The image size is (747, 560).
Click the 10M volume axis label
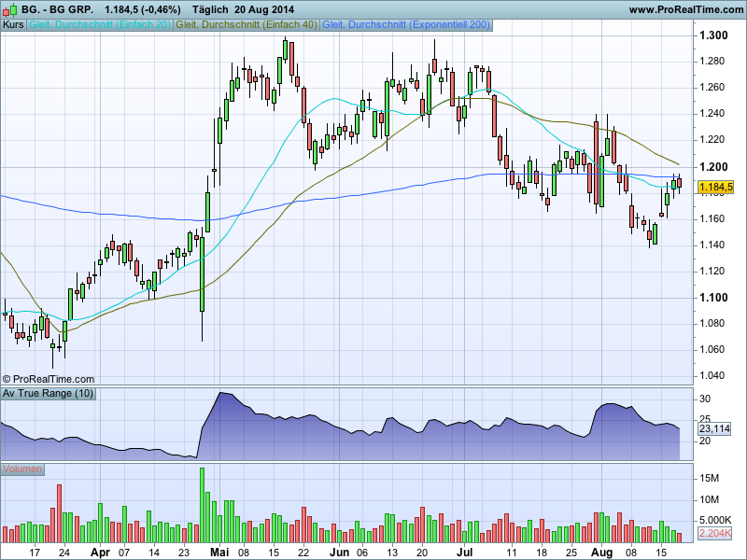pyautogui.click(x=710, y=500)
